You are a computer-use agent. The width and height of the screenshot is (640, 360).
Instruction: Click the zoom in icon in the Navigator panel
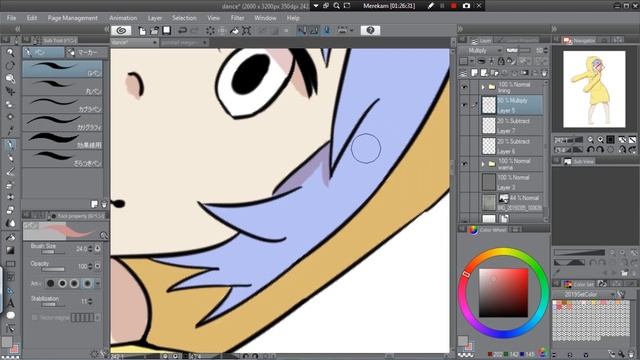click(x=600, y=140)
